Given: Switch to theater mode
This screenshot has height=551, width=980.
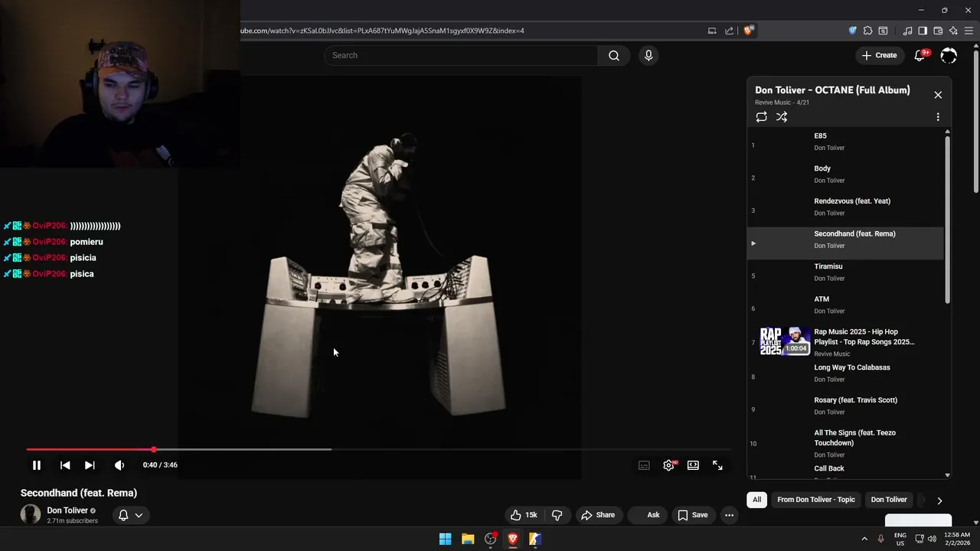Looking at the screenshot, I should 693,465.
